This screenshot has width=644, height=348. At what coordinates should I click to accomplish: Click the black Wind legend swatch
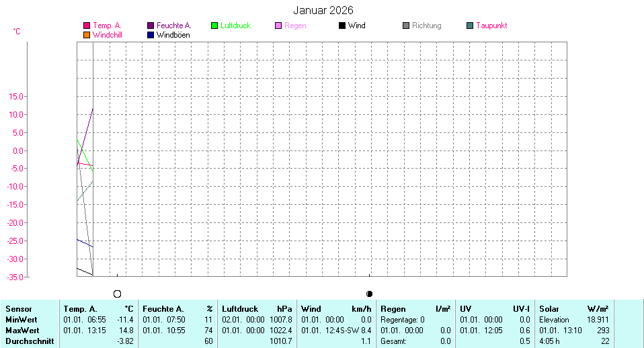(x=342, y=26)
